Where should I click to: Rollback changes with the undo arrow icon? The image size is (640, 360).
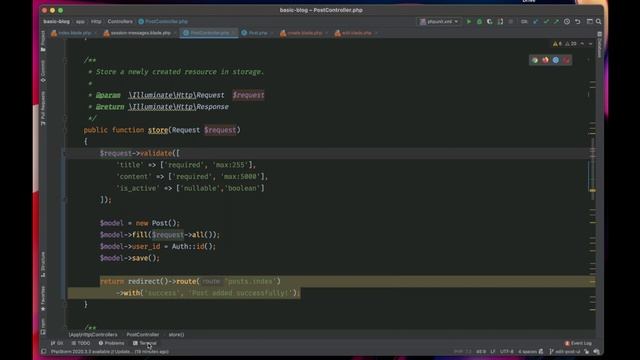click(578, 22)
